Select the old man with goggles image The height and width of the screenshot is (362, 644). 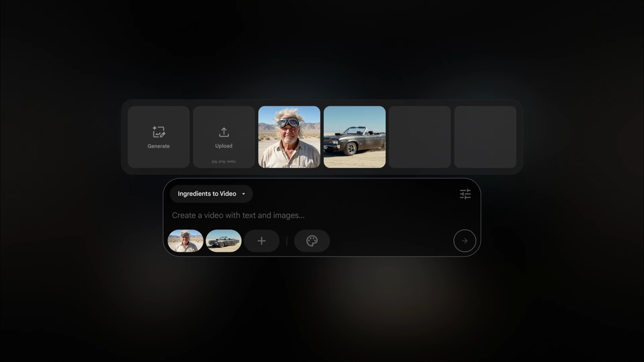289,137
